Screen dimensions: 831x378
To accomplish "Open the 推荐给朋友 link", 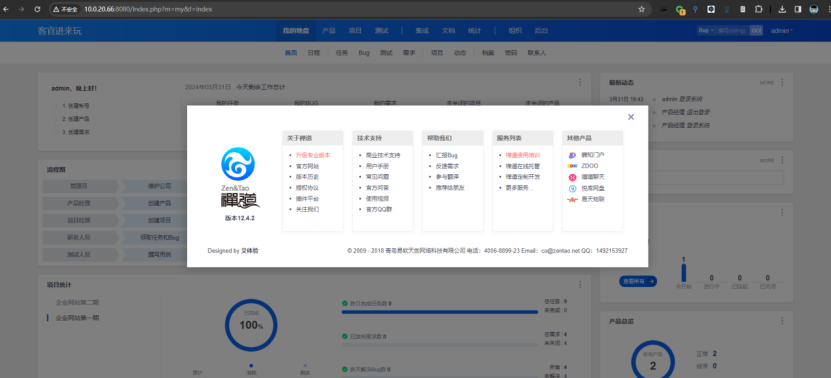I will coord(450,188).
